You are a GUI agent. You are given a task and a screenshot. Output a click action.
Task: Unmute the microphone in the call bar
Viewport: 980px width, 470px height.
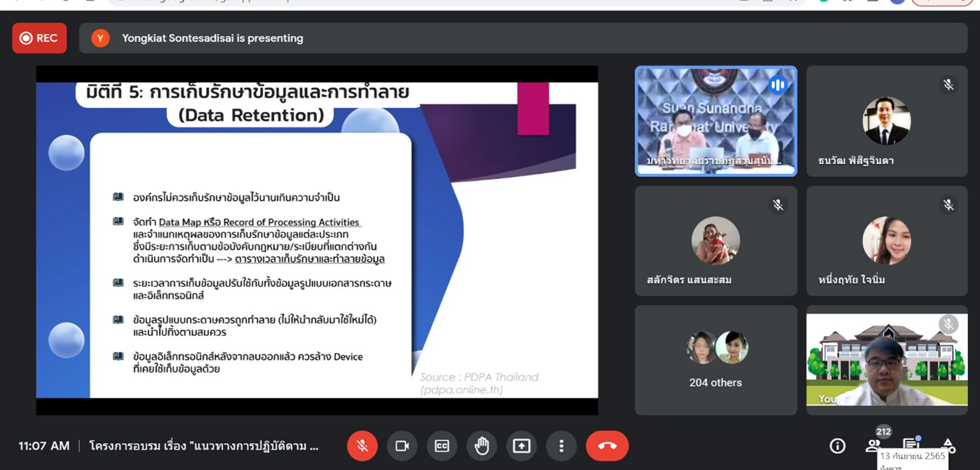pyautogui.click(x=362, y=446)
